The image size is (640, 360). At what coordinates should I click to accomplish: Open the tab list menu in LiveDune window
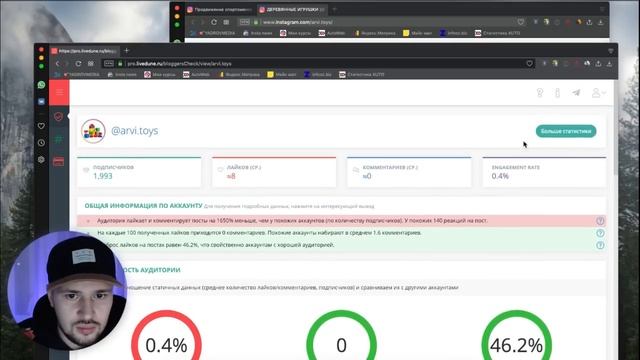(x=611, y=51)
